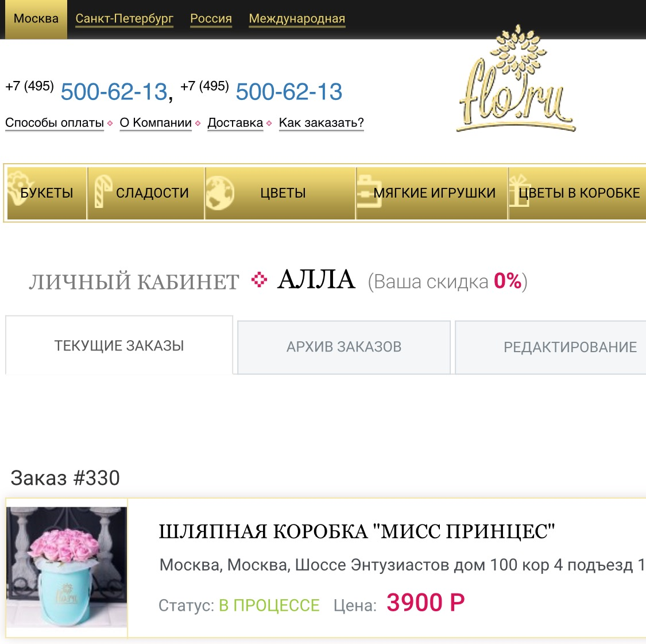
Task: Click the first 500-62-13 phone number
Action: tap(114, 91)
